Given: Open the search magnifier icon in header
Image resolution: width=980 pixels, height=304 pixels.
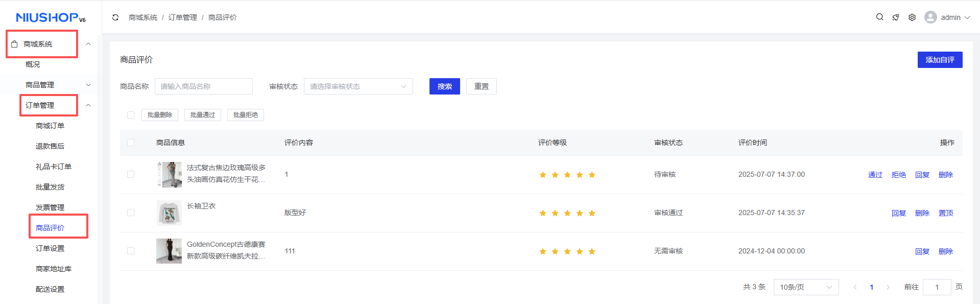Looking at the screenshot, I should 879,17.
